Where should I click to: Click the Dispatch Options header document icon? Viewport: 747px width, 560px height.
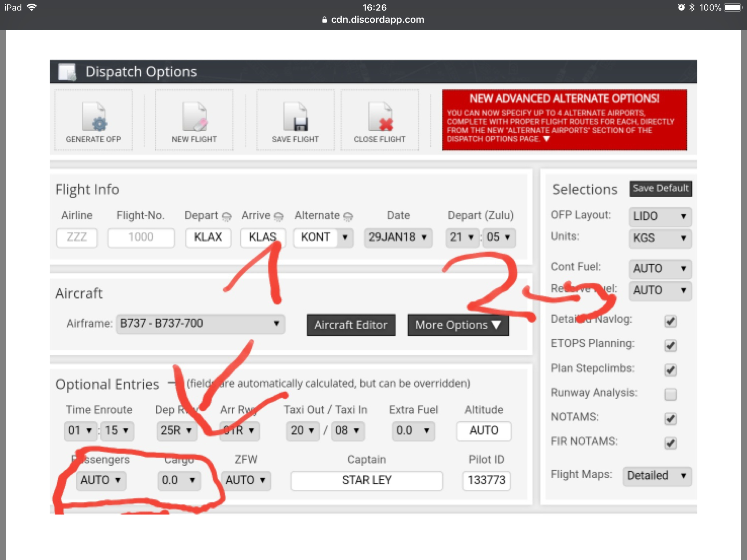[67, 72]
